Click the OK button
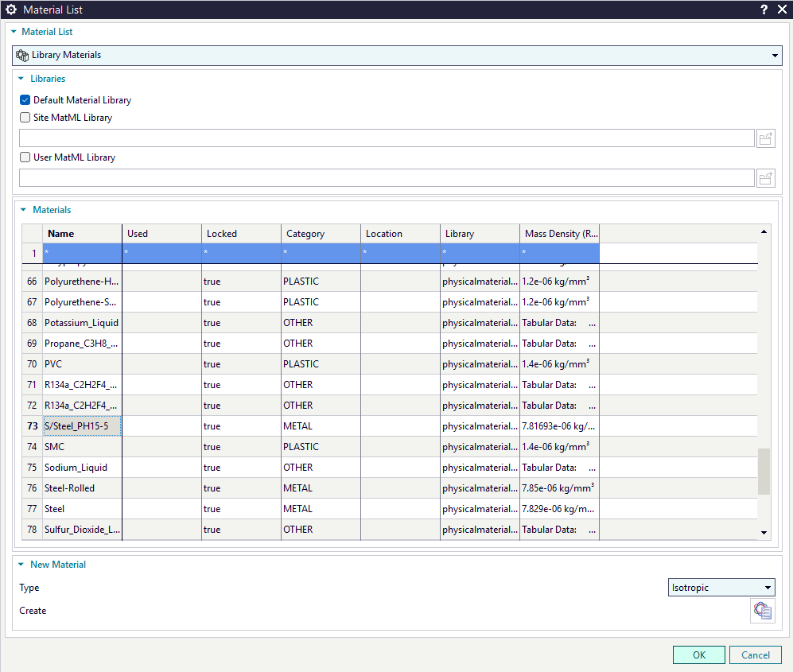The image size is (793, 672). [x=698, y=655]
